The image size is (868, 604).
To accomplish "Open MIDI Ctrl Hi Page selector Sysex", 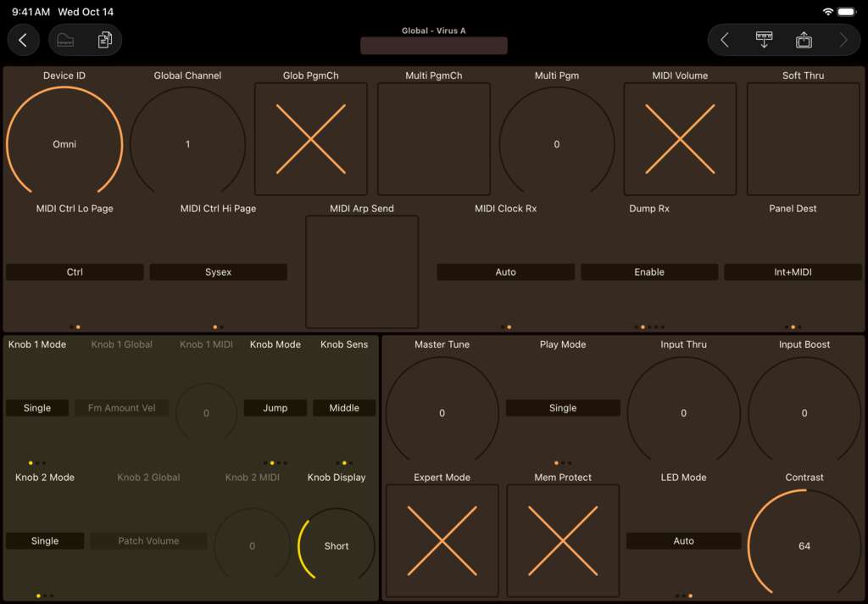I will click(218, 272).
